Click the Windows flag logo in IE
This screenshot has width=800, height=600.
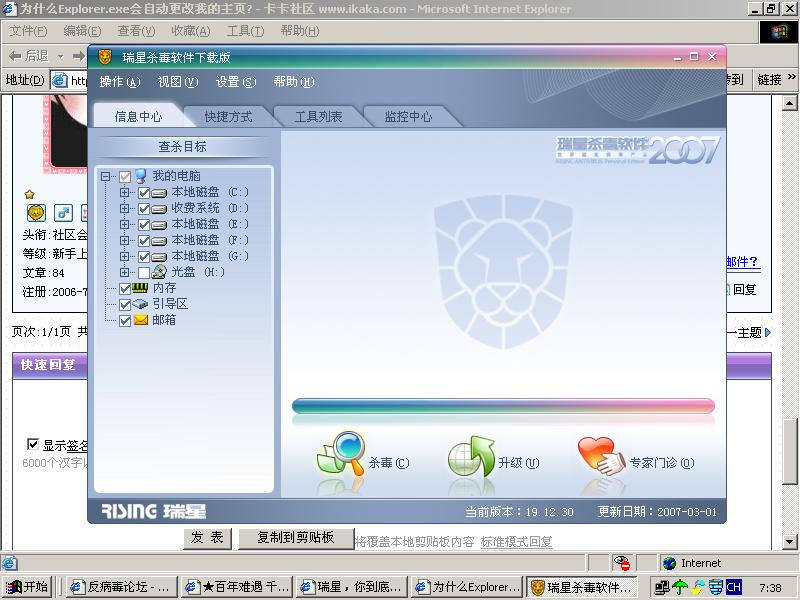pyautogui.click(x=779, y=32)
